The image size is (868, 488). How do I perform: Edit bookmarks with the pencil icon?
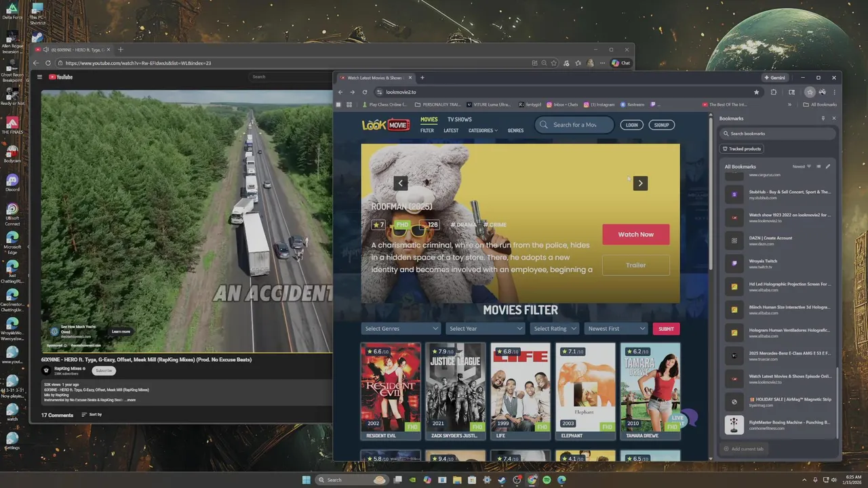point(827,166)
